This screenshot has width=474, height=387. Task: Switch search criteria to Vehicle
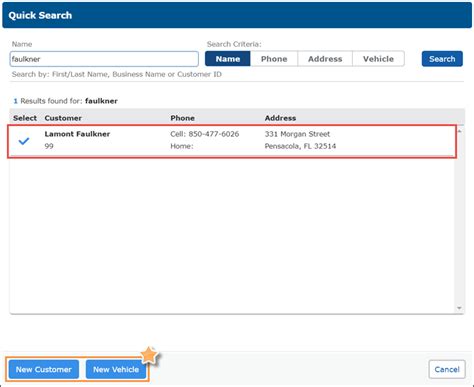[x=378, y=59]
